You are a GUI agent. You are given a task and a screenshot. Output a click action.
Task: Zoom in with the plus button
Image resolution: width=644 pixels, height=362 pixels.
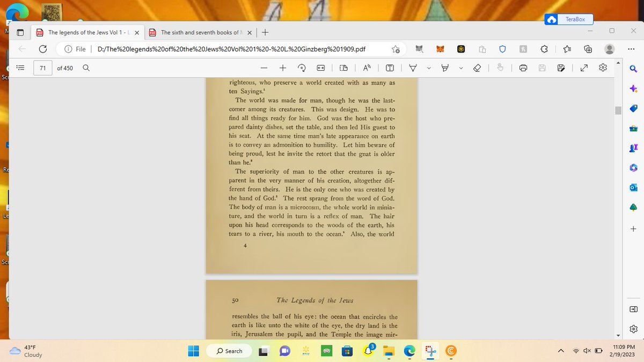(282, 68)
